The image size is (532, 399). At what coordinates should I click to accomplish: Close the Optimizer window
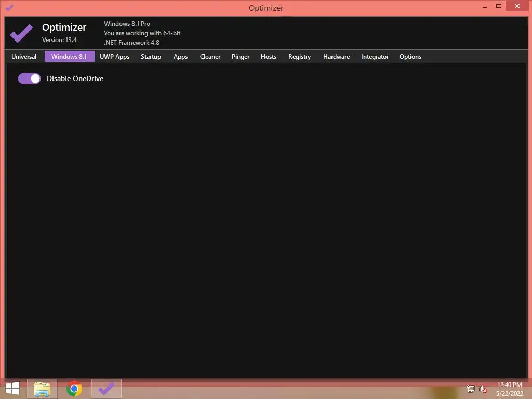[517, 6]
